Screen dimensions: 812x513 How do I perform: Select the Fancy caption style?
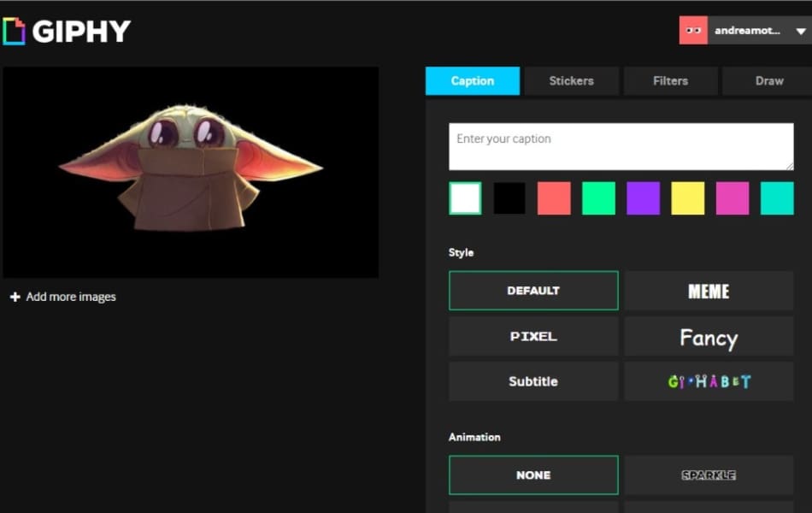click(709, 337)
